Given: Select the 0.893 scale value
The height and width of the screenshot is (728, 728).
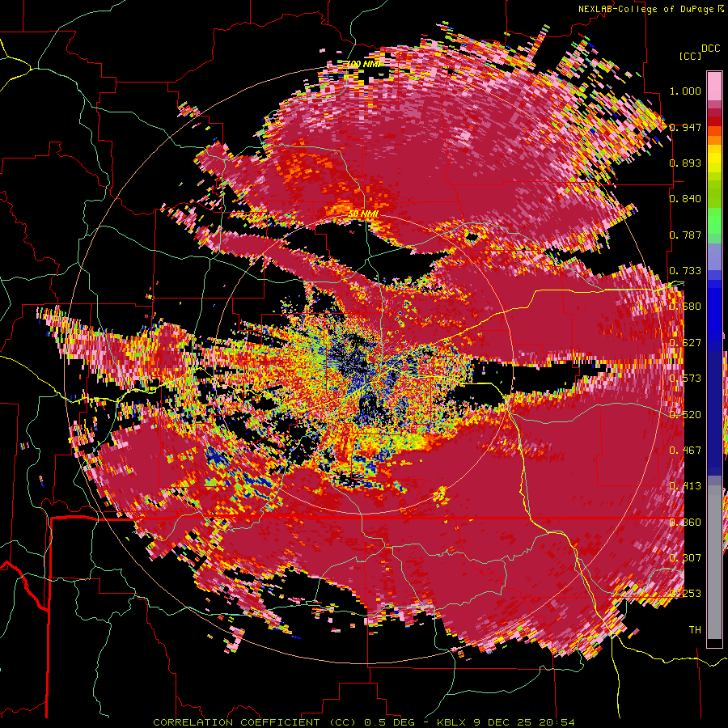Looking at the screenshot, I should [x=685, y=163].
